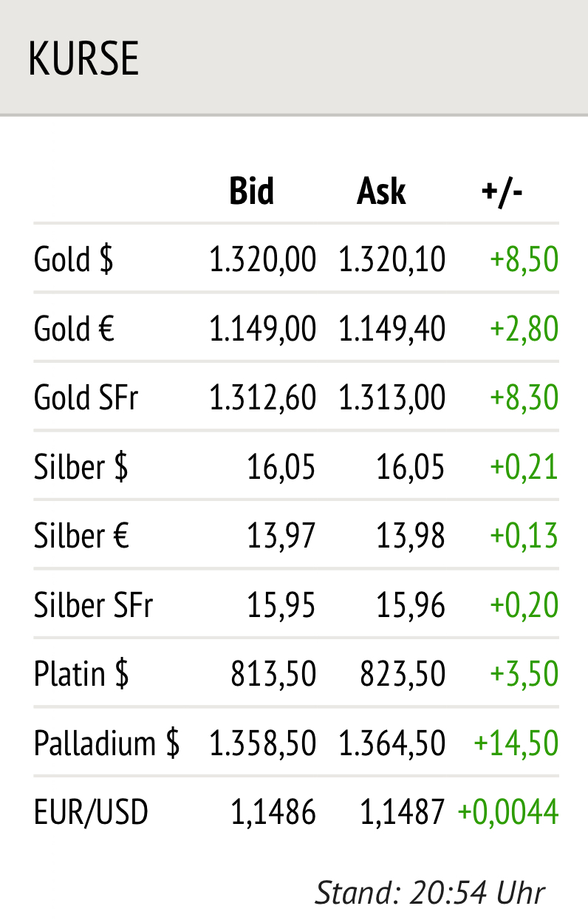Open the Silber $ row label
The height and width of the screenshot is (920, 588).
(81, 467)
